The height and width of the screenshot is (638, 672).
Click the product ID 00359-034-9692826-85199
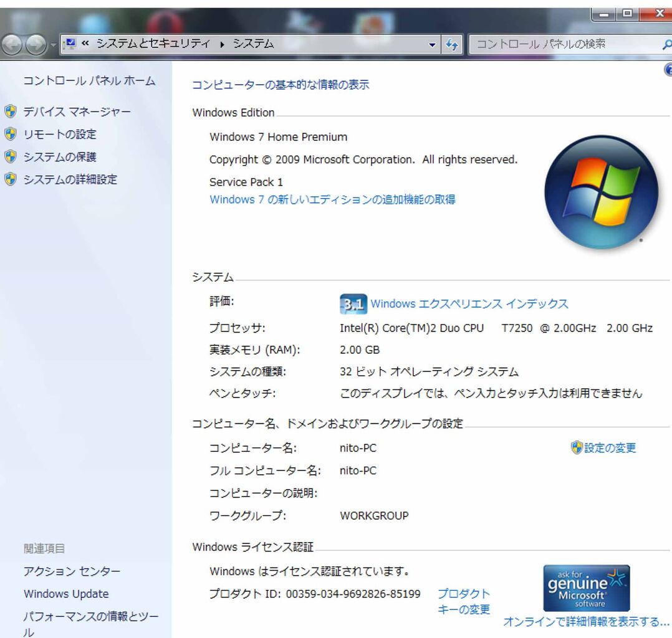[353, 594]
